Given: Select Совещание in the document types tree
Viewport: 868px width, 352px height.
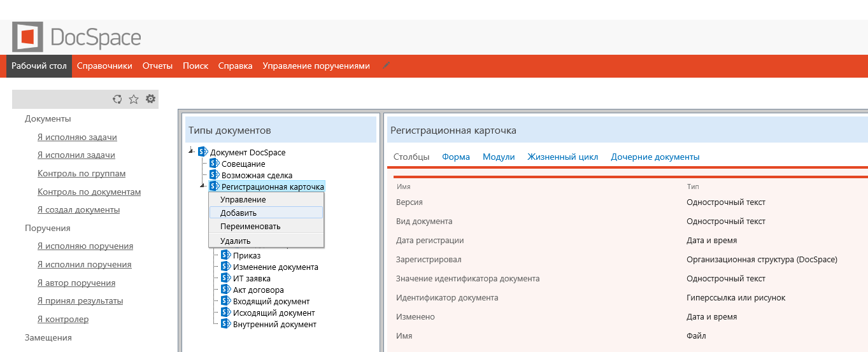Looking at the screenshot, I should (243, 164).
